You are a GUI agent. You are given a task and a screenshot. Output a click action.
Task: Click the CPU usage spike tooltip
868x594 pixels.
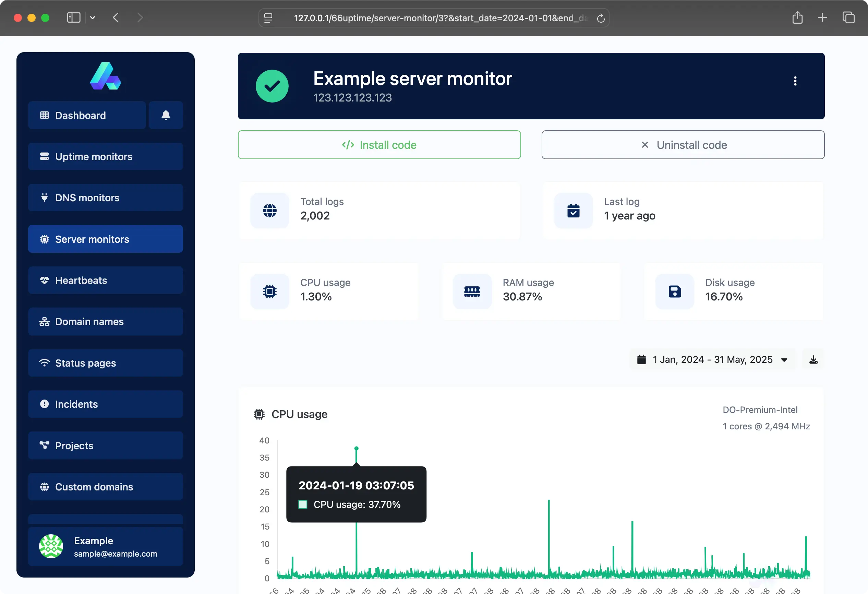click(356, 494)
